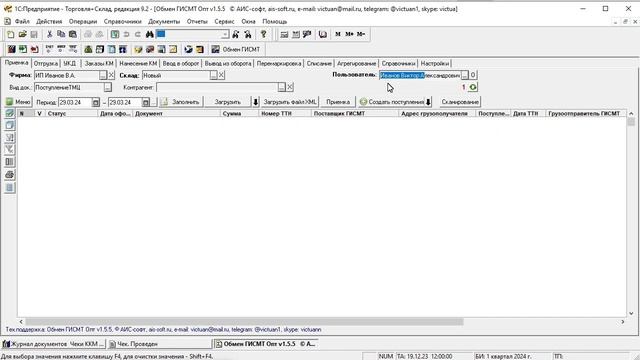Screen dimensions: 640x360
Task: Clear the Контрагент field with X button
Action: pyautogui.click(x=290, y=87)
